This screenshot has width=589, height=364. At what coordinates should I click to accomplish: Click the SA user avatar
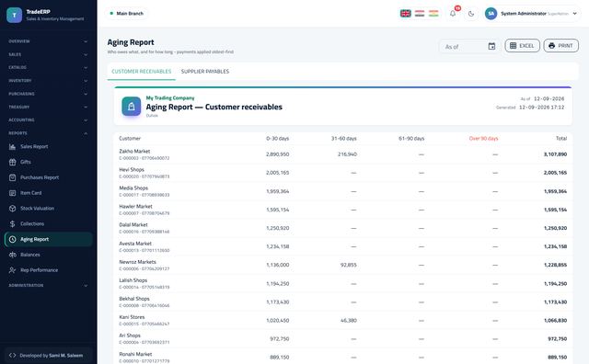(x=491, y=14)
